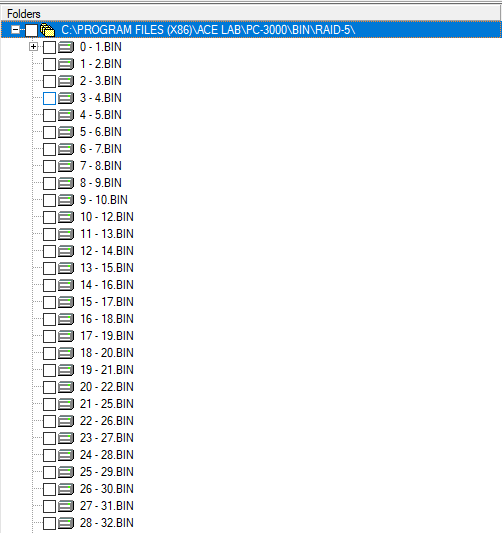The width and height of the screenshot is (502, 533).
Task: Select the 7 - 8.BIN tree entry
Action: tap(101, 166)
